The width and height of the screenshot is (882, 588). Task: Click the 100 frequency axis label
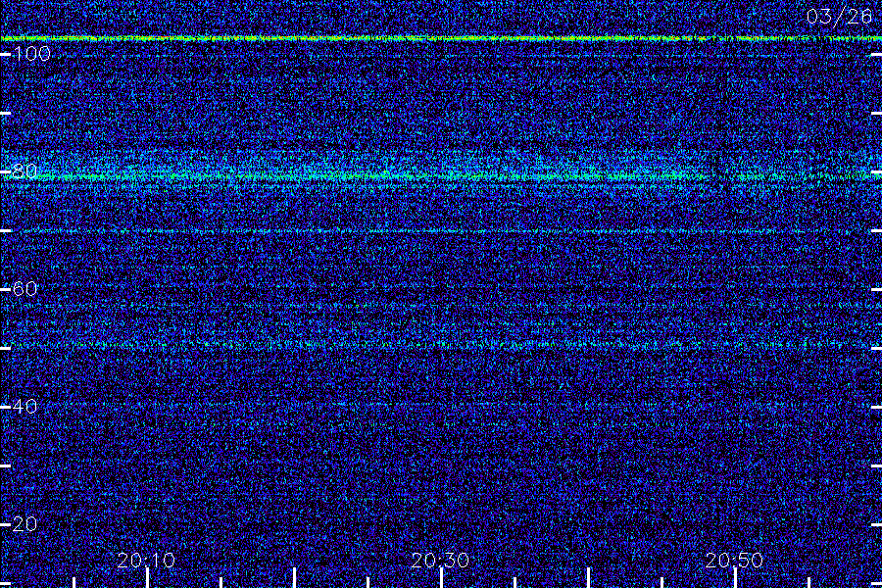(31, 54)
